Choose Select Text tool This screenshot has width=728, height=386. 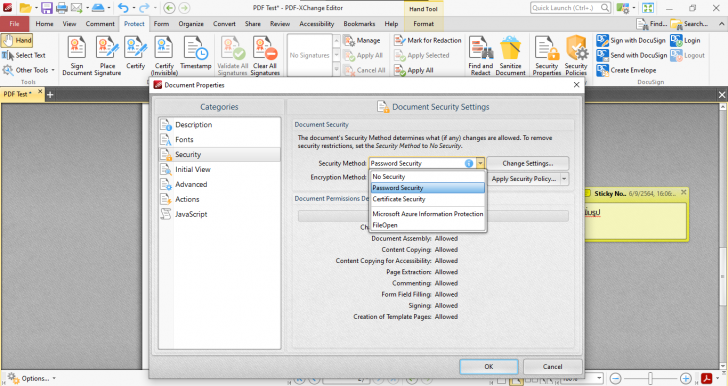coord(24,55)
